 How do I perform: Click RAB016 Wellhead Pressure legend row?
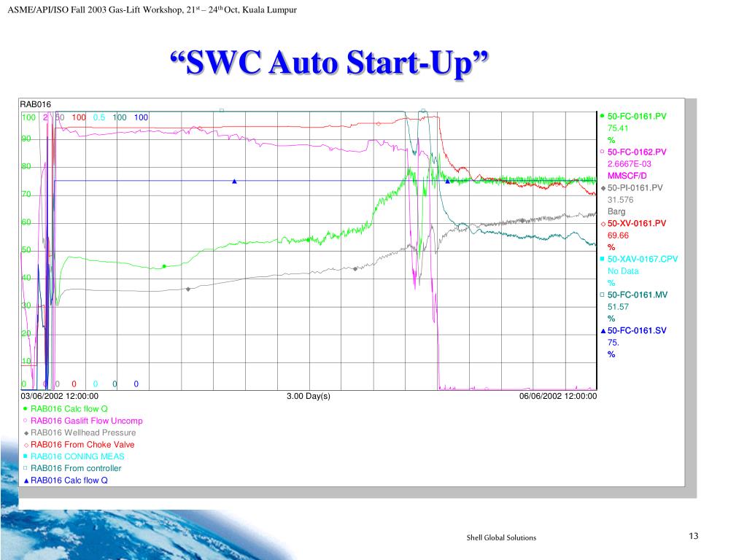click(79, 433)
